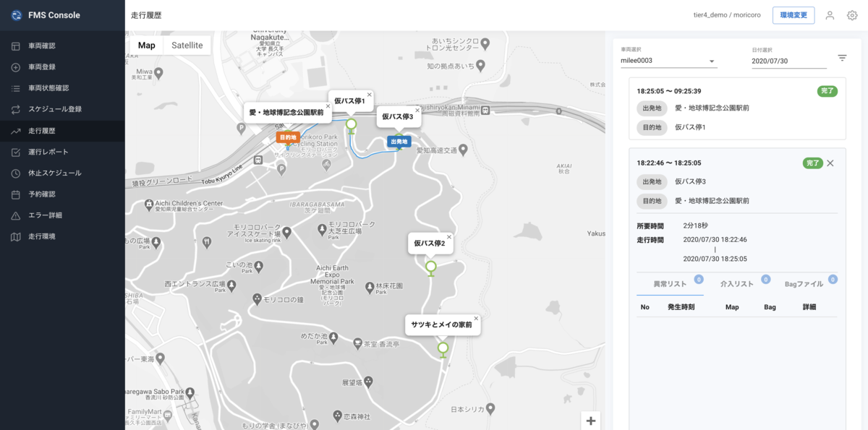Zoom in with the map plus button
Screen dimensions: 868x430
click(x=591, y=421)
